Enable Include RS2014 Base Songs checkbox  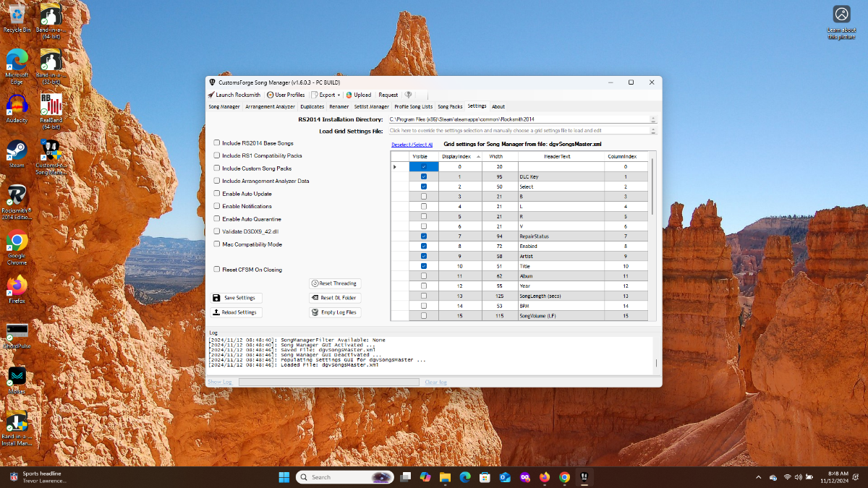[x=217, y=143]
